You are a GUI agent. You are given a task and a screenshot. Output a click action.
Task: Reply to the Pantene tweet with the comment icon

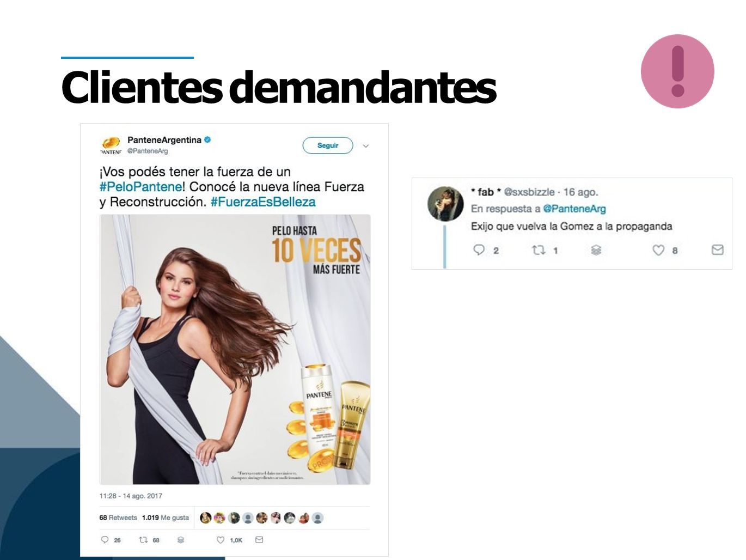(105, 540)
